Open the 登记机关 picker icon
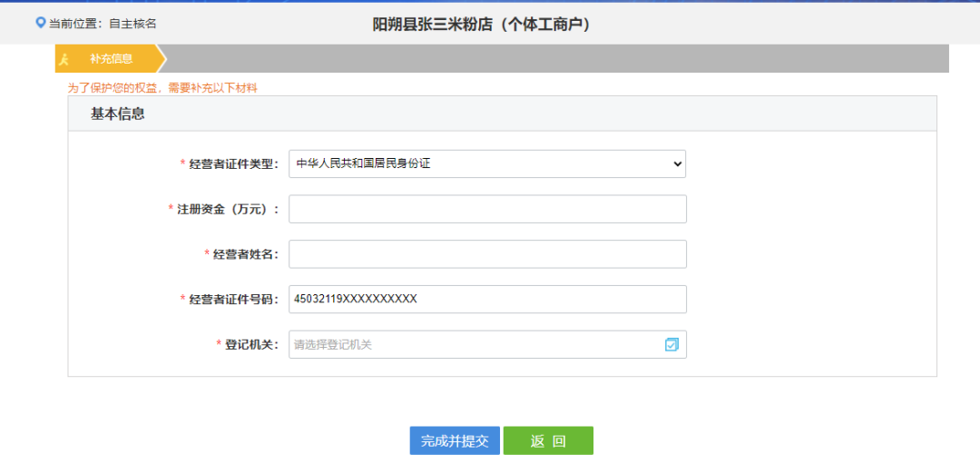Screen dimensions: 980x474 (671, 345)
